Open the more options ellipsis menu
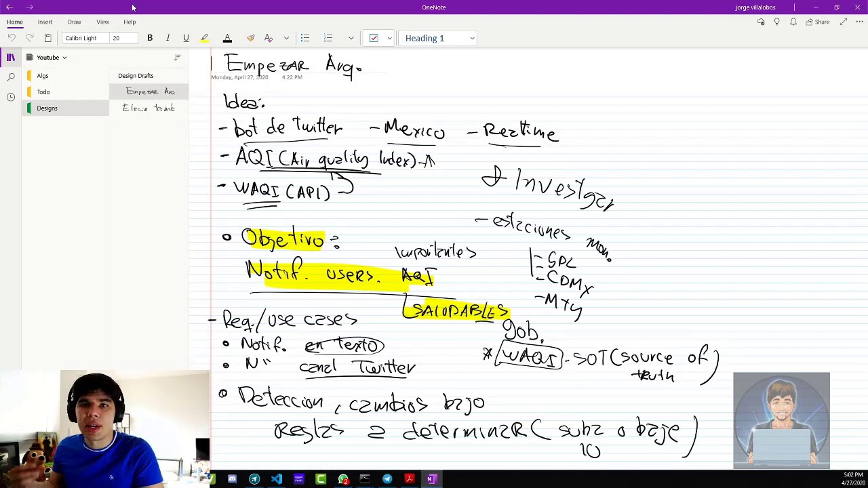Screen dimensions: 868x488 (x=859, y=22)
